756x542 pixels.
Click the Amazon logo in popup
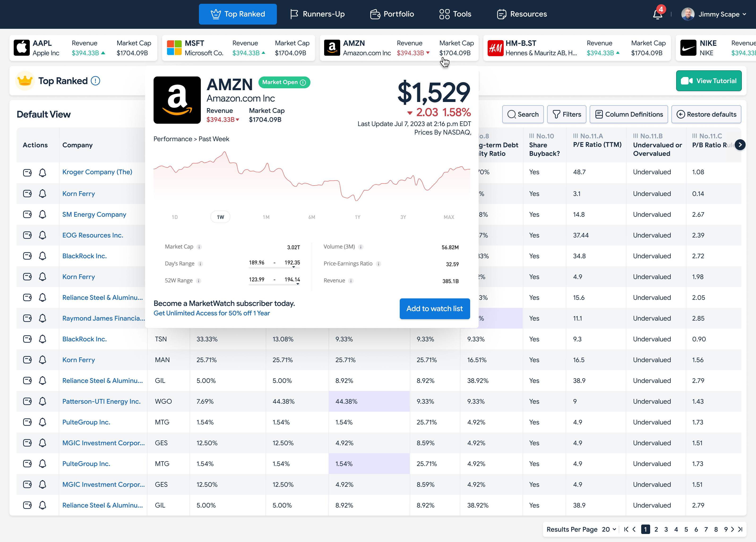pyautogui.click(x=177, y=100)
